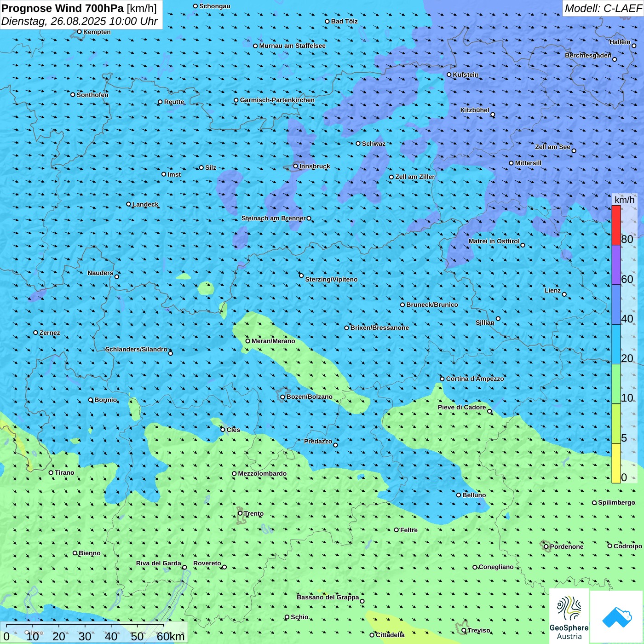644x644 pixels.
Task: Select the light blue 20–40 km/h legend swatch
Action: click(x=616, y=344)
